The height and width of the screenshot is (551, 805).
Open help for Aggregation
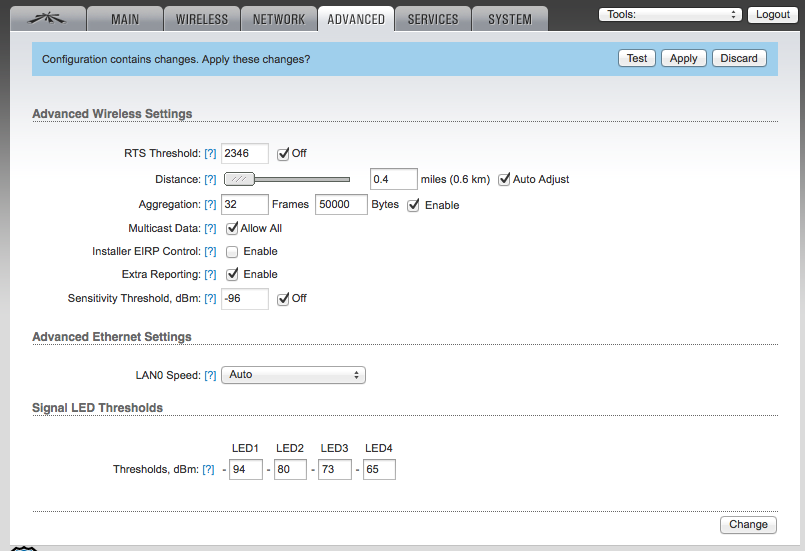point(210,204)
